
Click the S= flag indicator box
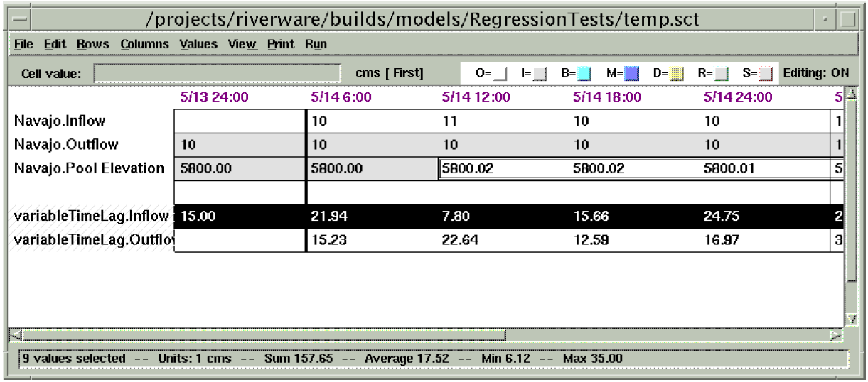pyautogui.click(x=766, y=73)
